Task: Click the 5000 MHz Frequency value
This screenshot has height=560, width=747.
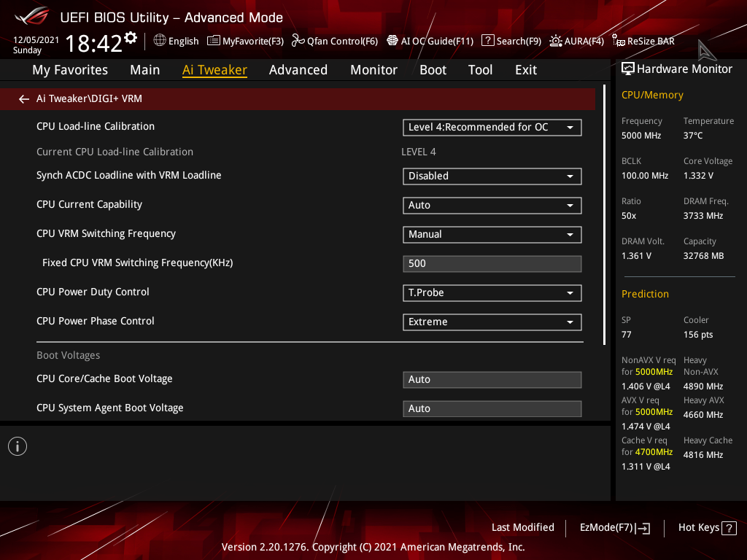Action: (641, 136)
